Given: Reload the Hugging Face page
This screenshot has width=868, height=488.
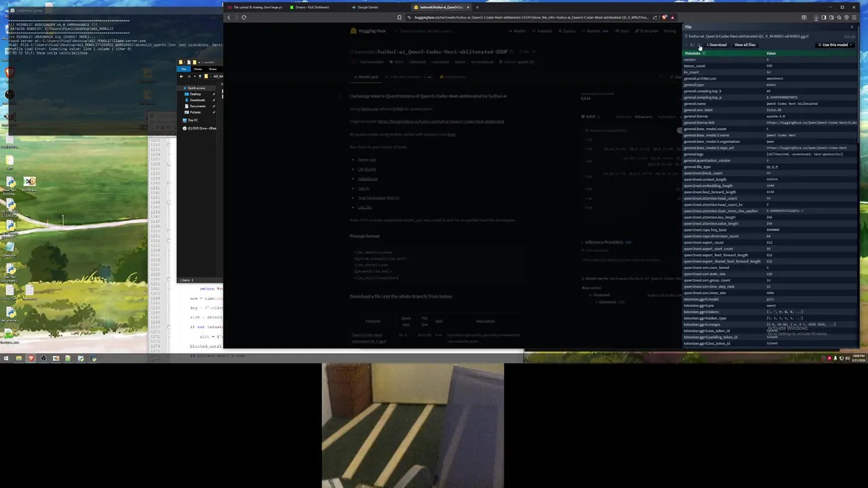Looking at the screenshot, I should click(243, 17).
